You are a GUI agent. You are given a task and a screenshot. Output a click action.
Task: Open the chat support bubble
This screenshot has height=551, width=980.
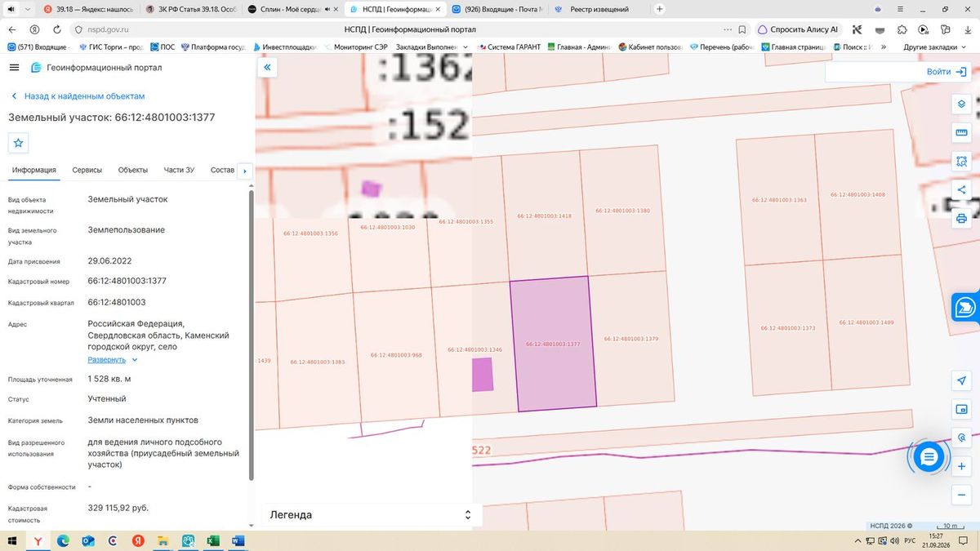point(929,457)
